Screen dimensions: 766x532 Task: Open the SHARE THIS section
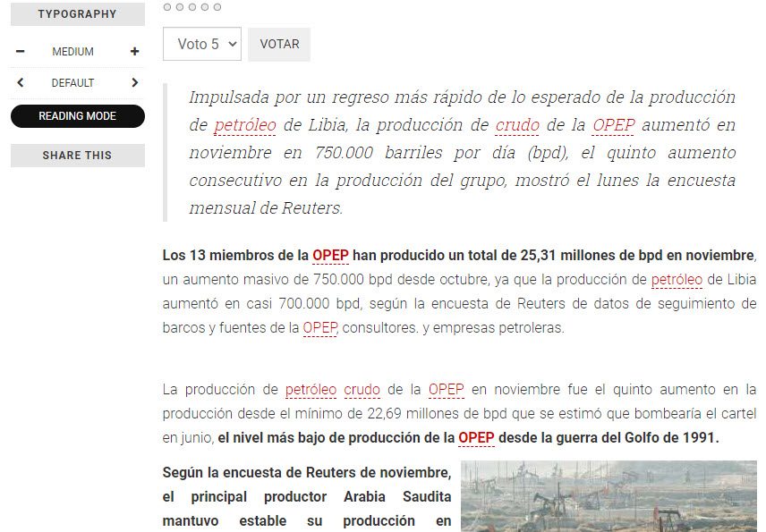(x=77, y=156)
